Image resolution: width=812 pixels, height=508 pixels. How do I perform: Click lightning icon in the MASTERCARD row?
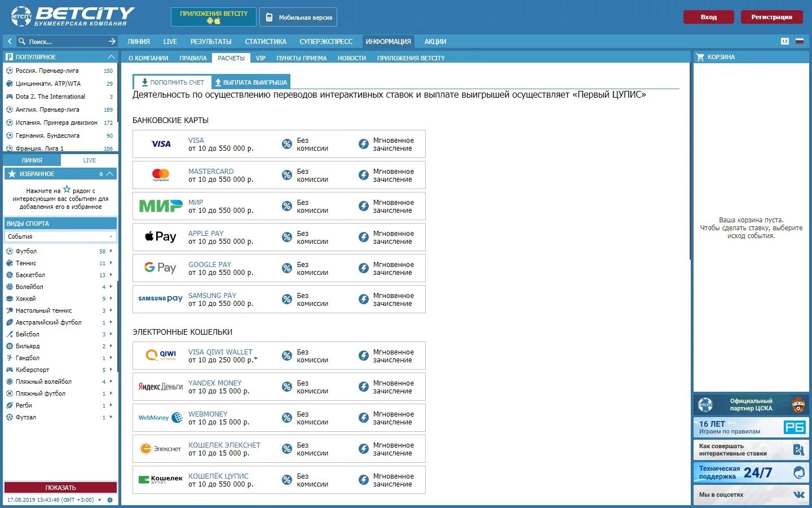[x=364, y=175]
